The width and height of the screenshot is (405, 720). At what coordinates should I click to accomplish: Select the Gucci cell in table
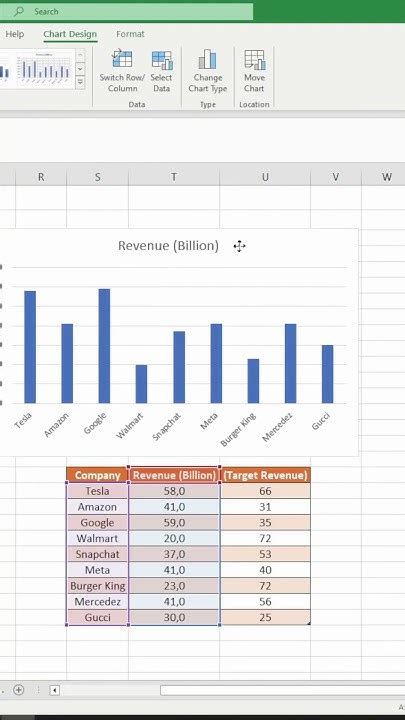[97, 618]
